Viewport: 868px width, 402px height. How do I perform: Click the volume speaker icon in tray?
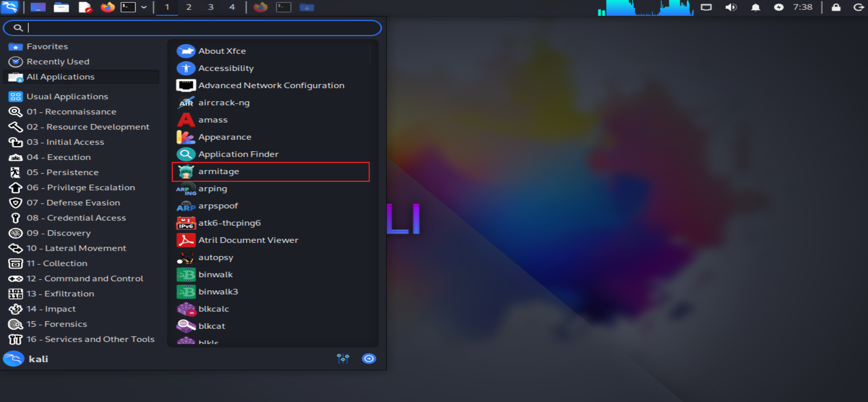[730, 7]
